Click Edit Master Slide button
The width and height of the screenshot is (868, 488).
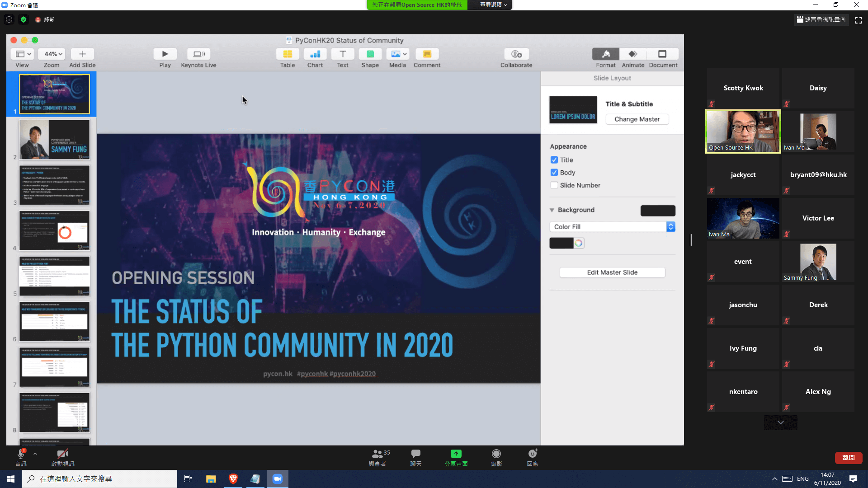pos(612,272)
